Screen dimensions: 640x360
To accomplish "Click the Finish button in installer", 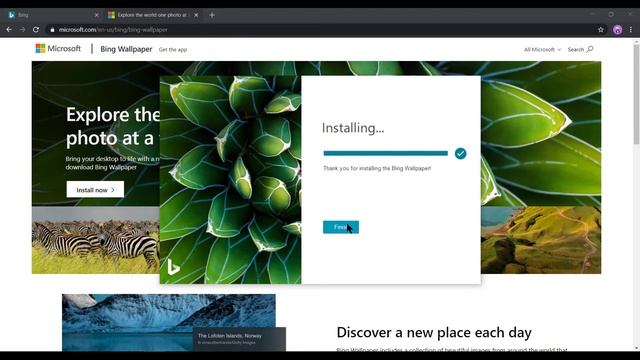I will pos(341,227).
